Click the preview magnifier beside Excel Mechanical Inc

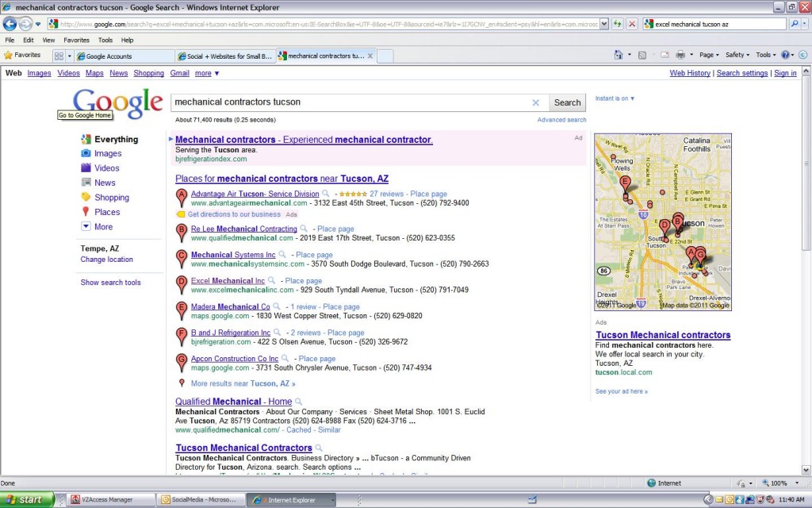[x=271, y=280]
